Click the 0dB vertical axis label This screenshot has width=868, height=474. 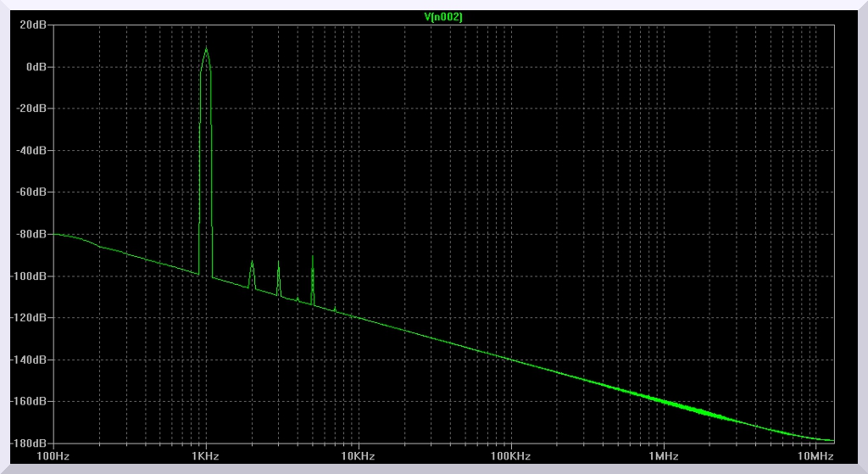click(x=35, y=67)
